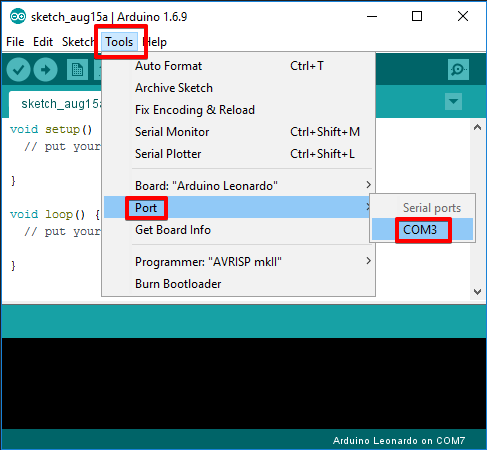Open the tab options dropdown arrow
Viewport: 487px width, 450px height.
453,101
